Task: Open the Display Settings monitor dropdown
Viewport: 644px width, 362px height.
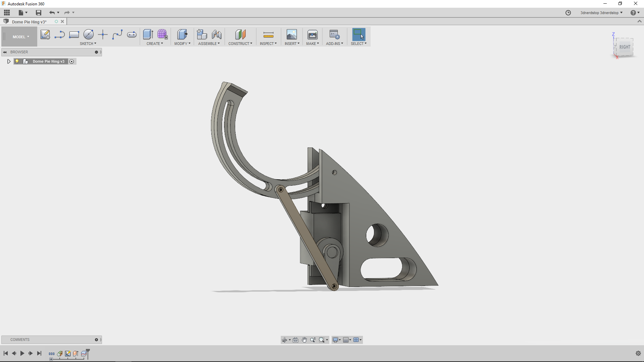Action: [x=336, y=340]
